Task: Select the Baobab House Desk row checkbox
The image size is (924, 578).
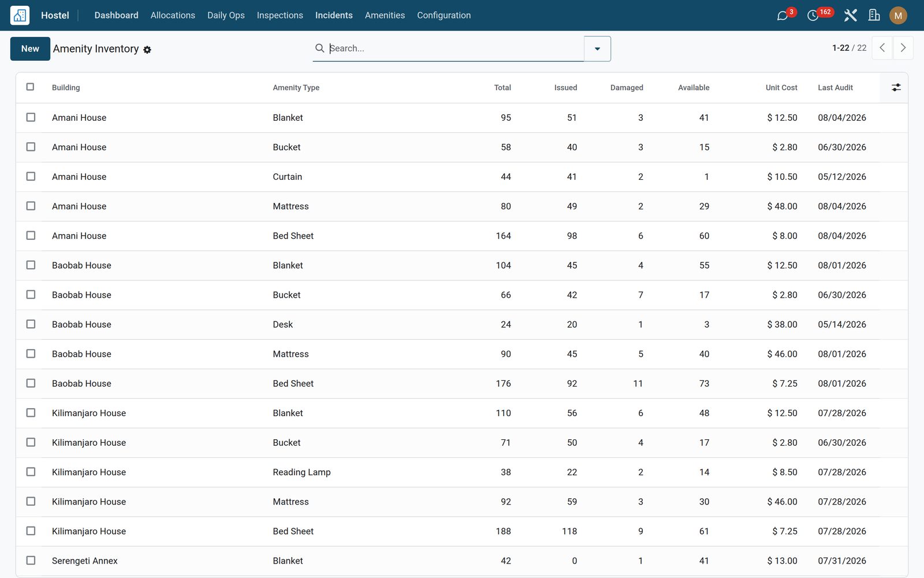Action: tap(31, 324)
